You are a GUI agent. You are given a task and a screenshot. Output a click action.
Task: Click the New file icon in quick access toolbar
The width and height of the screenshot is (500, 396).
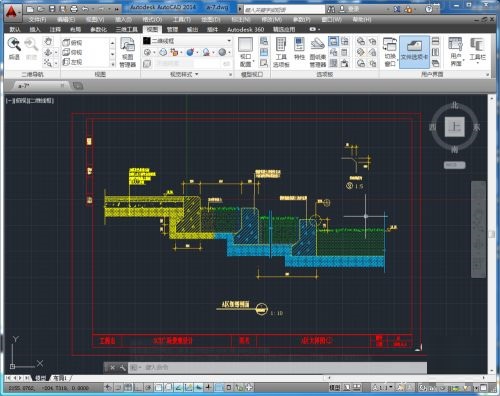[x=30, y=9]
